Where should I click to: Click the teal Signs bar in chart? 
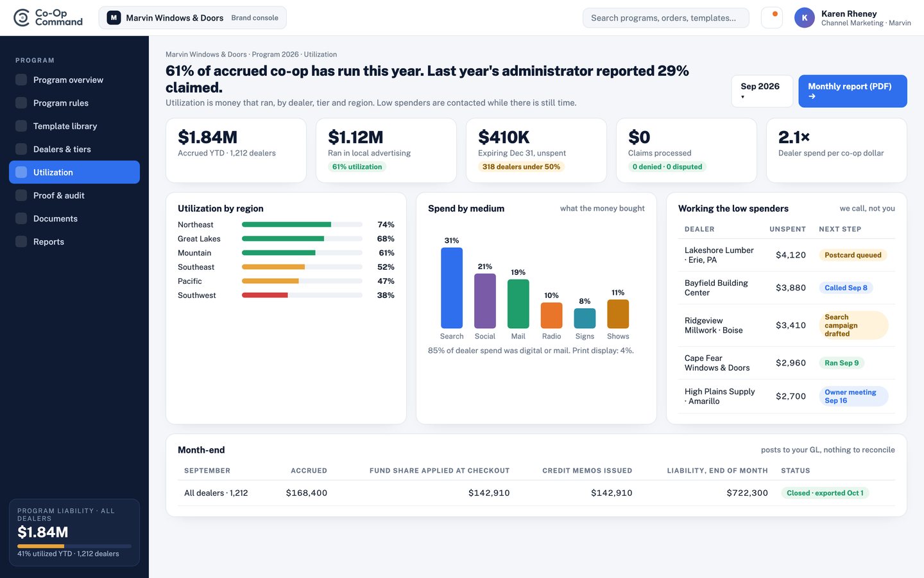coord(585,318)
